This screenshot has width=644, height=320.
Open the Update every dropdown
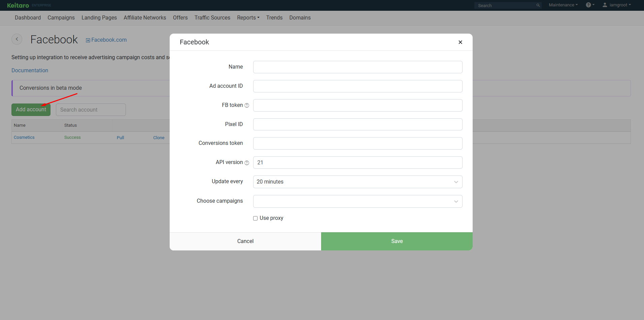click(x=358, y=182)
